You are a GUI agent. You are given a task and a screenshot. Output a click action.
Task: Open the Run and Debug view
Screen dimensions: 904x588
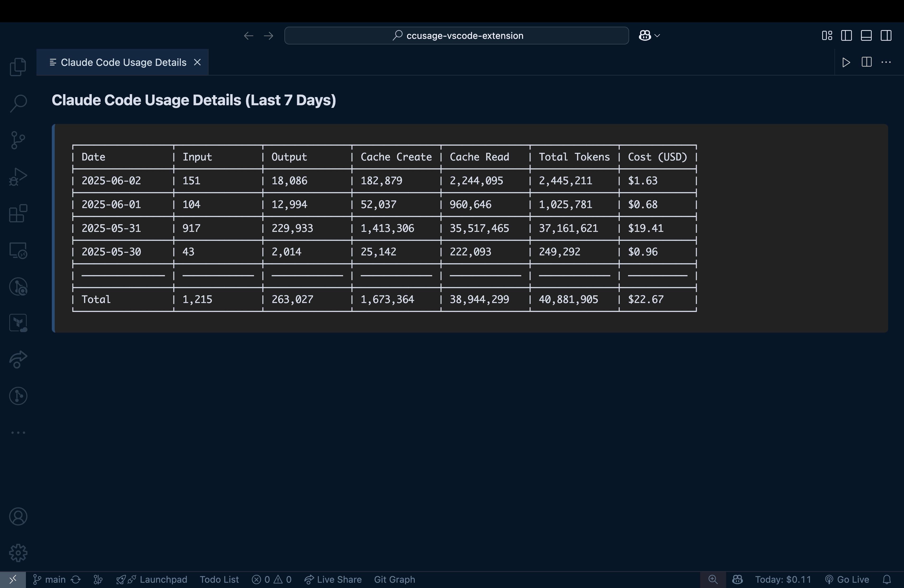[x=18, y=177]
